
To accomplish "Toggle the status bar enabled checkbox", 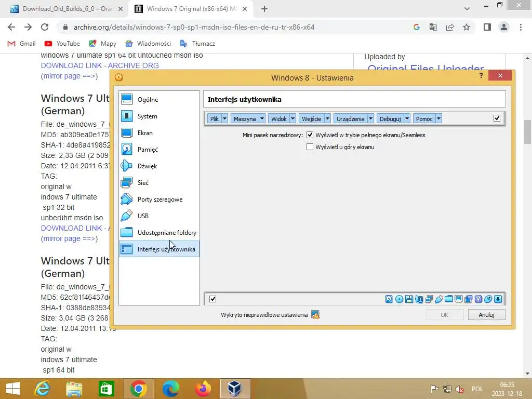I will pyautogui.click(x=212, y=299).
